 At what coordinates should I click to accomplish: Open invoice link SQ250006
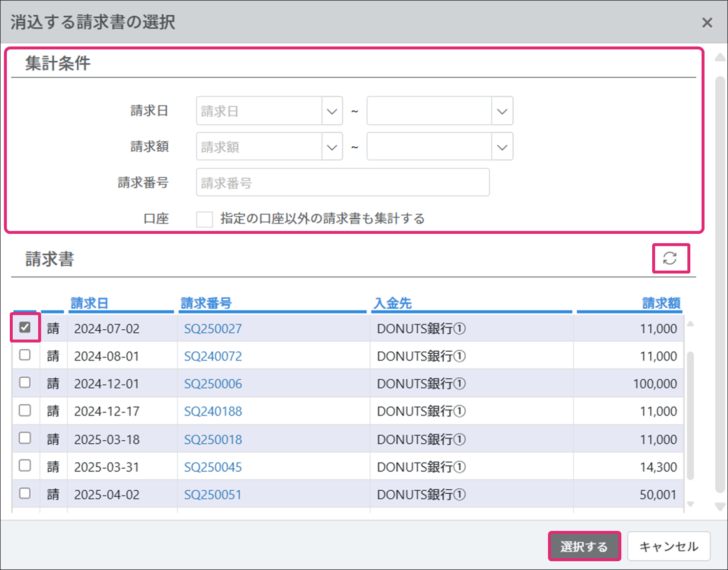click(x=213, y=384)
